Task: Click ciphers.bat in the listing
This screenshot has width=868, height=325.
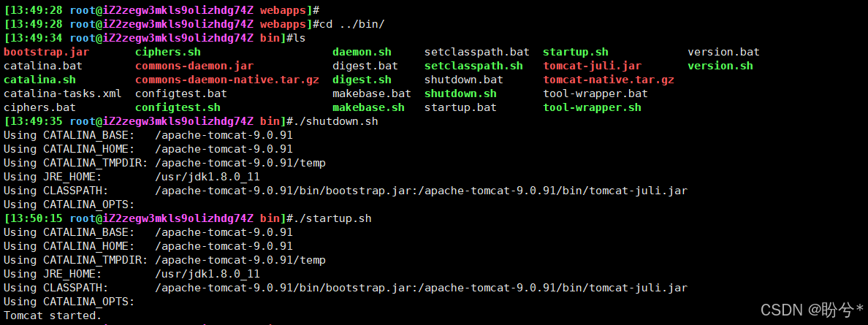Action: 40,107
